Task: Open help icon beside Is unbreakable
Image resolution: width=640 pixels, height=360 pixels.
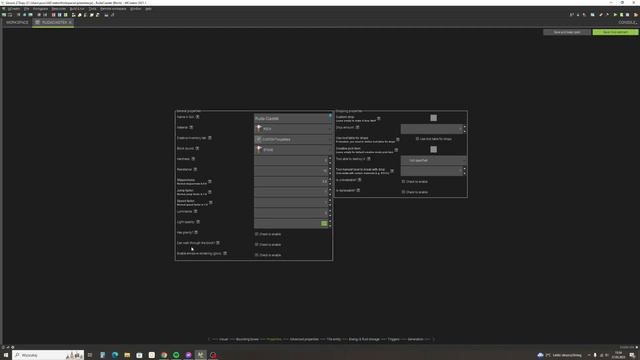Action: (360, 180)
